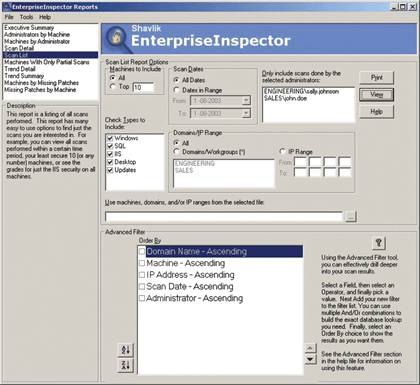
Task: Select Trend Summary report in list
Action: [x=24, y=76]
